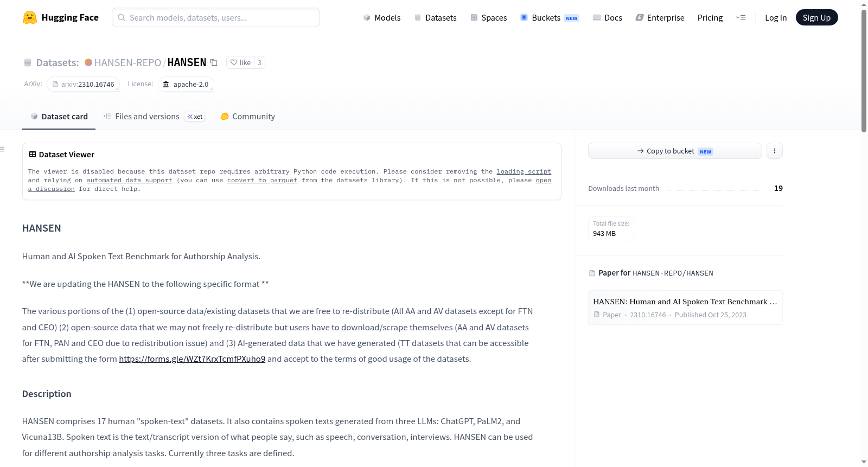Copy the dataset name with the copy icon

(x=214, y=62)
